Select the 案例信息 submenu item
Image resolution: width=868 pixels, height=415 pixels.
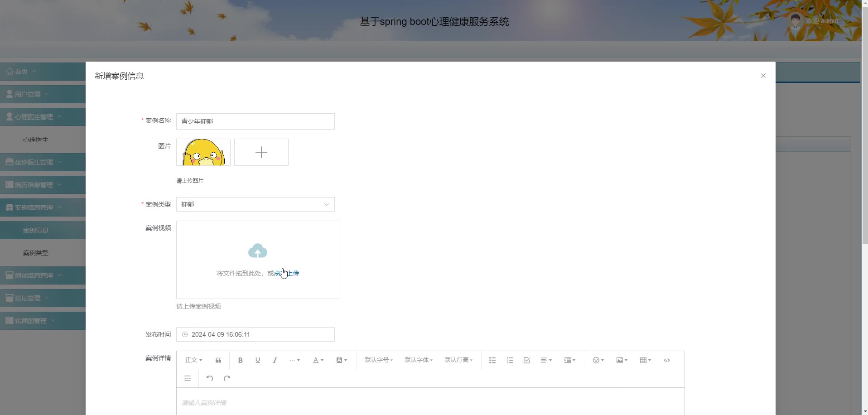(43, 230)
